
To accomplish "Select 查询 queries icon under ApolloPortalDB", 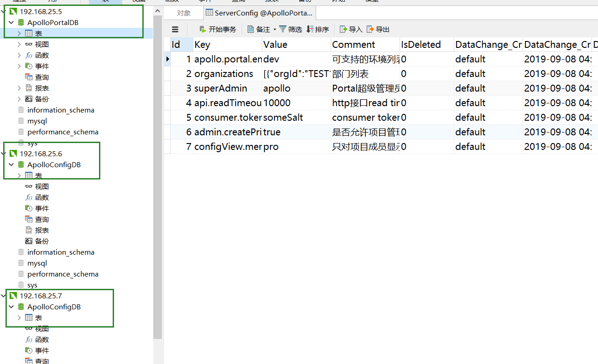I will pyautogui.click(x=28, y=77).
